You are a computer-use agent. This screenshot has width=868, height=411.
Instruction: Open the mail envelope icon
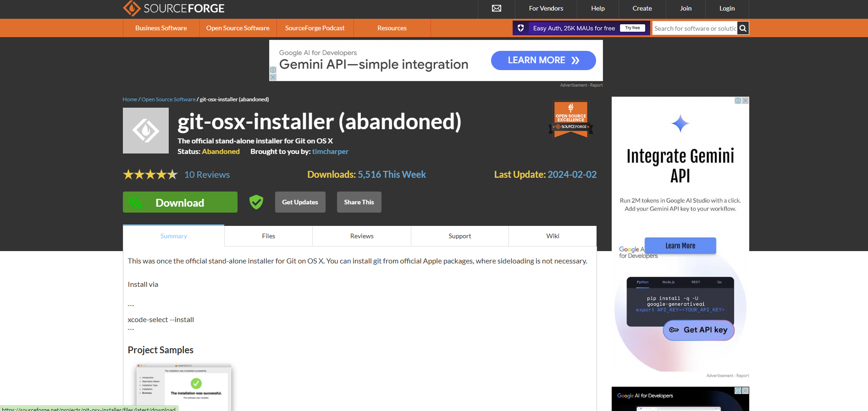tap(497, 8)
